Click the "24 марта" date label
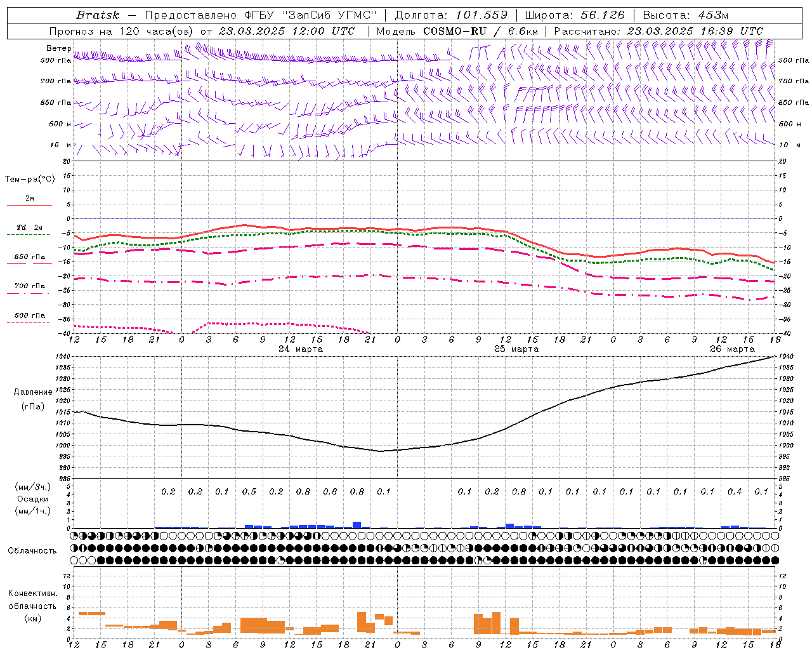Viewport: 812px width, 650px height. pyautogui.click(x=301, y=349)
